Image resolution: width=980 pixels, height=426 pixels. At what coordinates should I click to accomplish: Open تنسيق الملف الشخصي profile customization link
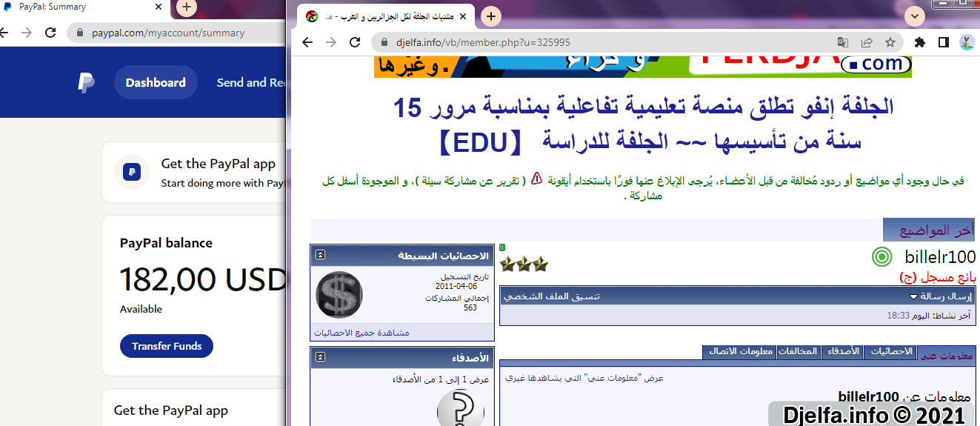[x=552, y=296]
